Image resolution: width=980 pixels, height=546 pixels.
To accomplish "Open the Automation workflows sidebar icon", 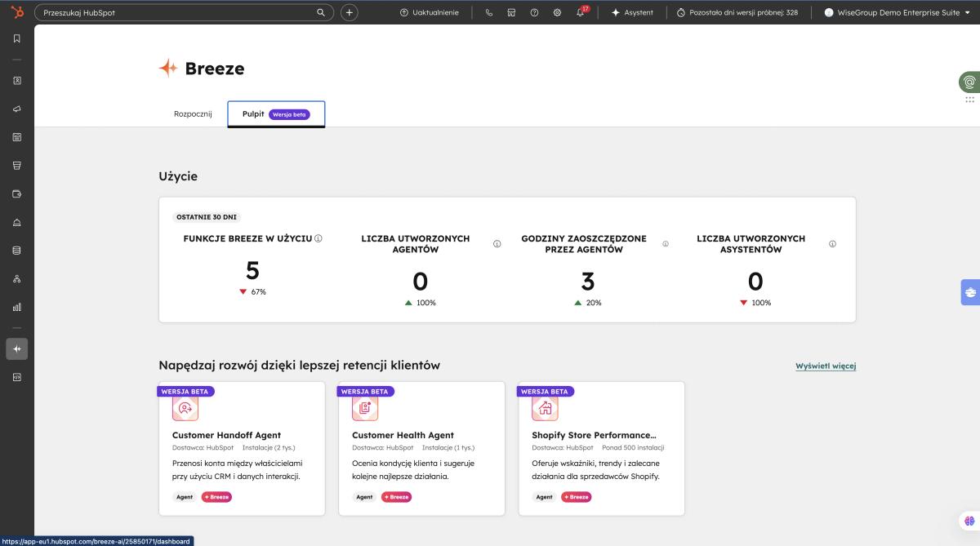I will coord(17,279).
